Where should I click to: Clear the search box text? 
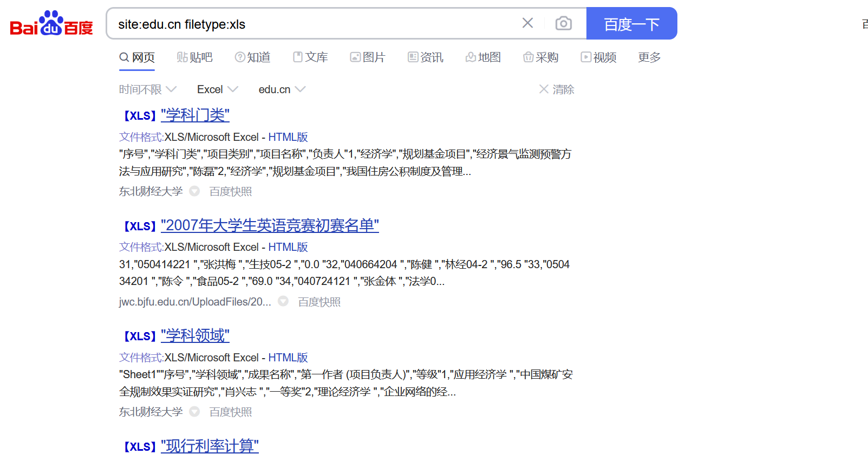click(x=527, y=23)
